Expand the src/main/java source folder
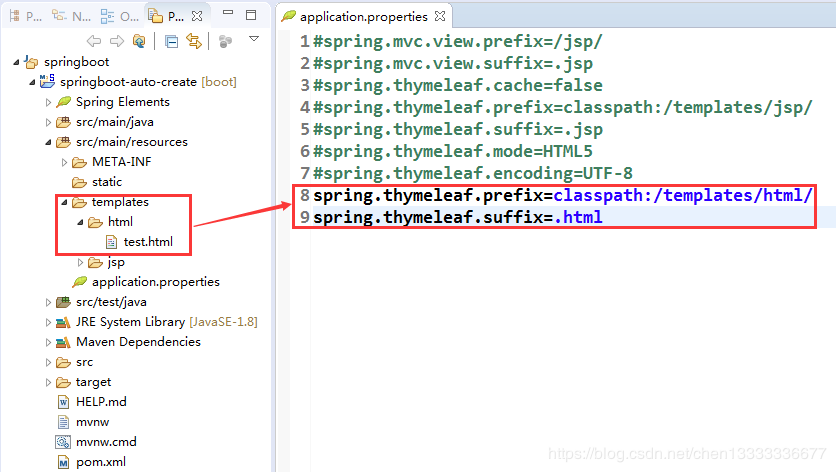The height and width of the screenshot is (472, 836). pos(49,122)
